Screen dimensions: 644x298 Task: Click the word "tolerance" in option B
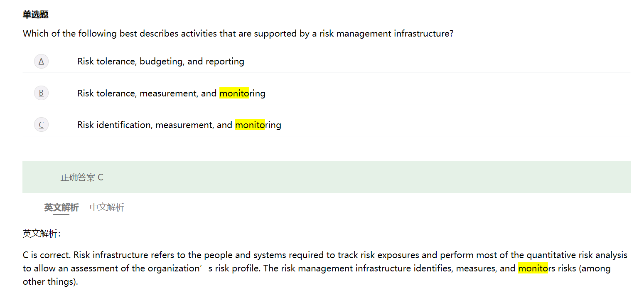click(116, 93)
